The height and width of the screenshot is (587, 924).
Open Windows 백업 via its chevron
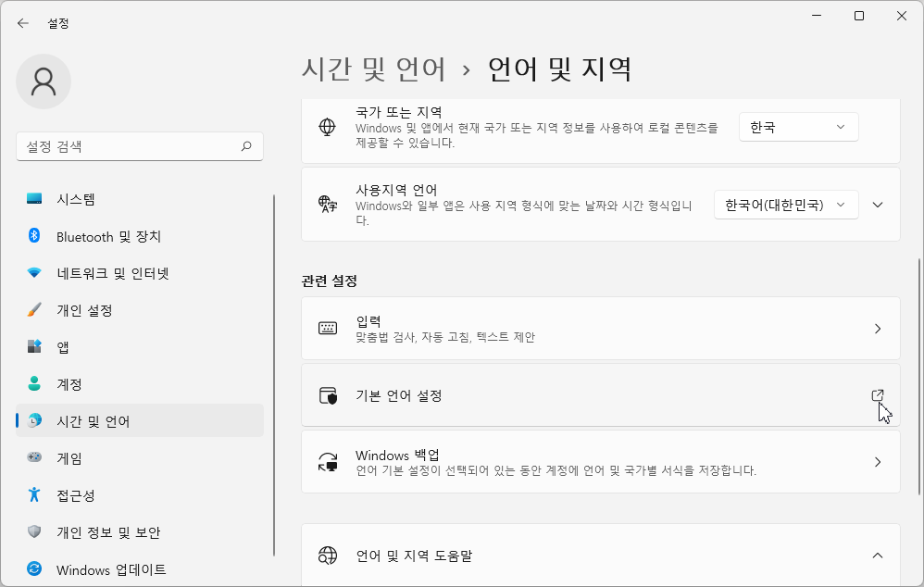[x=878, y=462]
